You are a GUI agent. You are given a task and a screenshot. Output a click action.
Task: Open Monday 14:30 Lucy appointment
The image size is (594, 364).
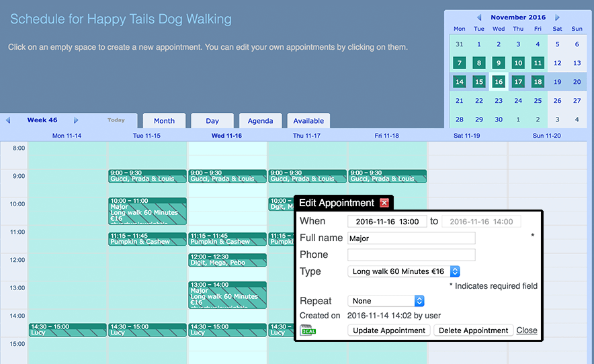[x=67, y=330]
